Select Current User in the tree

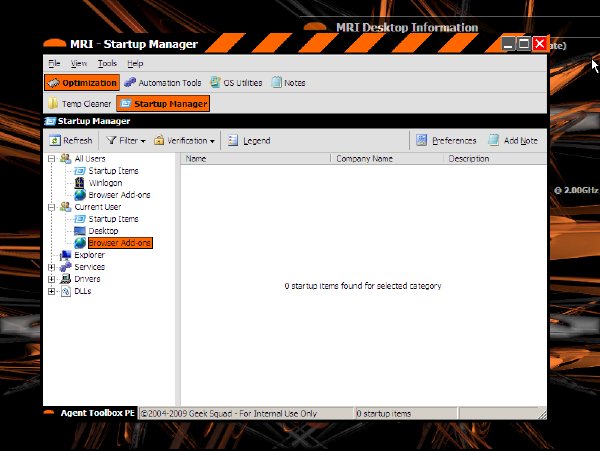98,207
